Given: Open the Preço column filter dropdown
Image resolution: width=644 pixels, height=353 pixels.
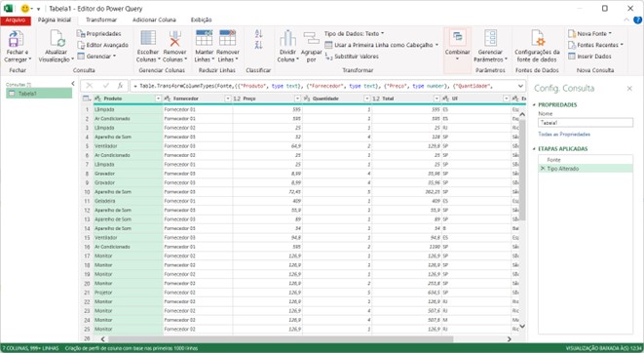Looking at the screenshot, I should (298, 98).
